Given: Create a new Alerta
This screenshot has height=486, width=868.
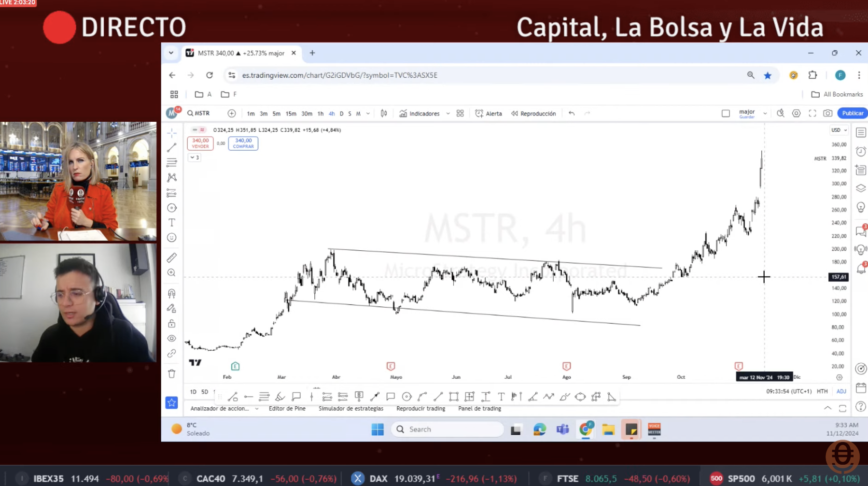Looking at the screenshot, I should coord(489,114).
